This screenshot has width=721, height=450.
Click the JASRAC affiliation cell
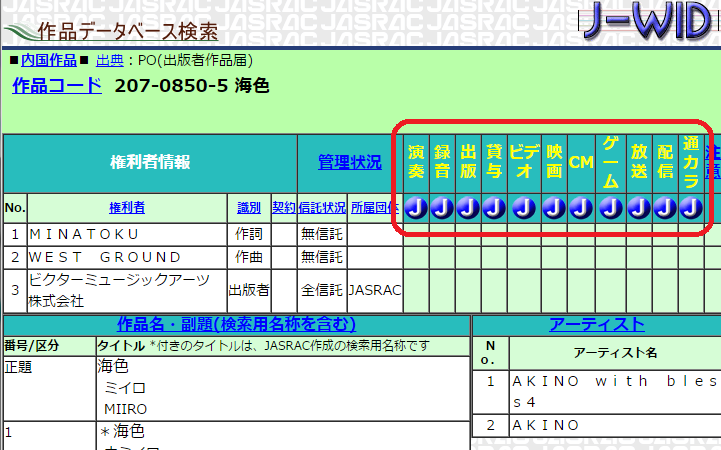(375, 290)
